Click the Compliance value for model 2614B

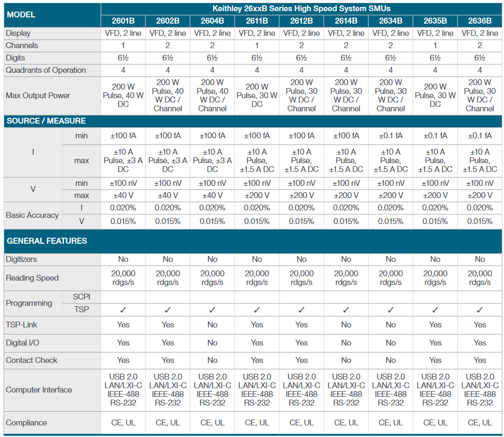[346, 423]
